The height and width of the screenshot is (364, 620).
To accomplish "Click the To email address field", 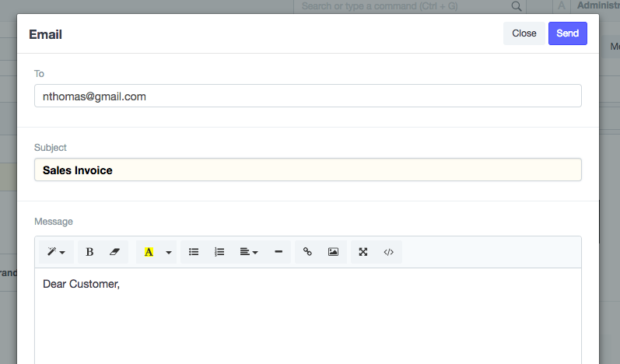I will tap(307, 96).
